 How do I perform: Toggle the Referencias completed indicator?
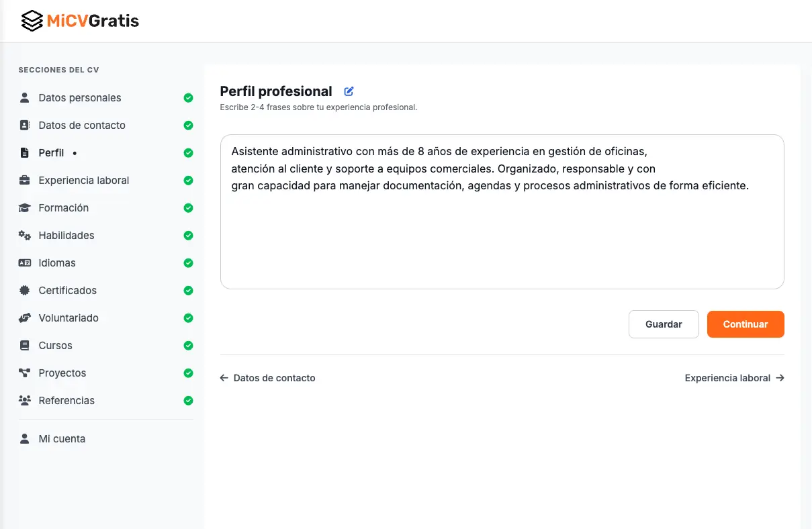click(x=188, y=401)
